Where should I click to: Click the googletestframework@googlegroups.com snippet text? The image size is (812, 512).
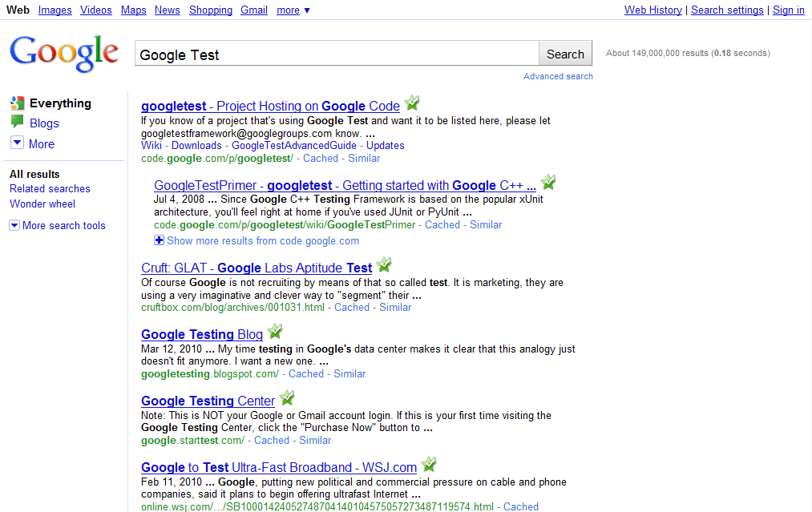tap(236, 133)
